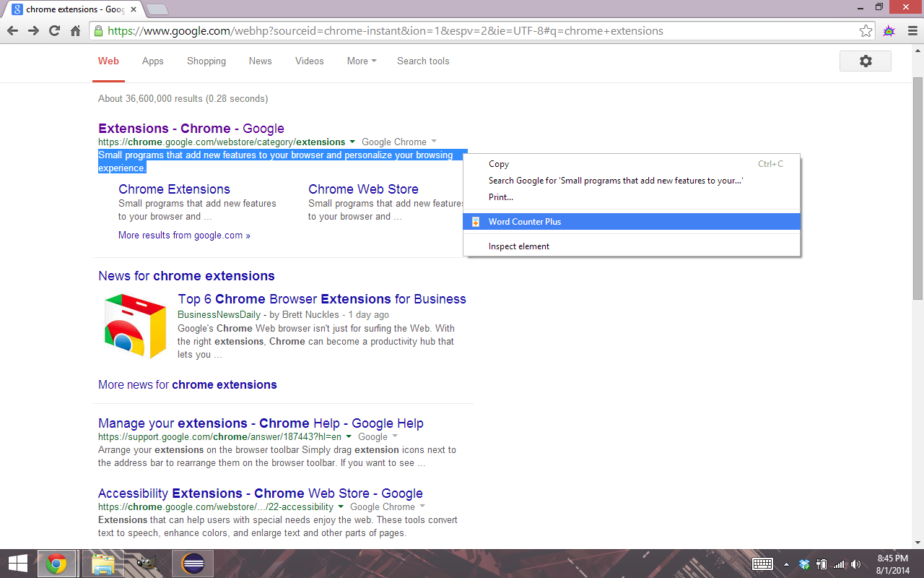Open the Chrome Web Store sitelink

click(363, 189)
